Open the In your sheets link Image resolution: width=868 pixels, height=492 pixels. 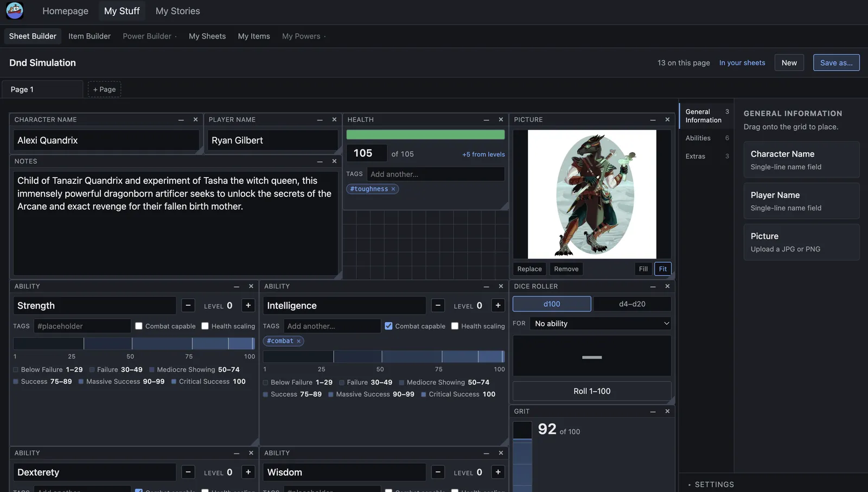742,63
